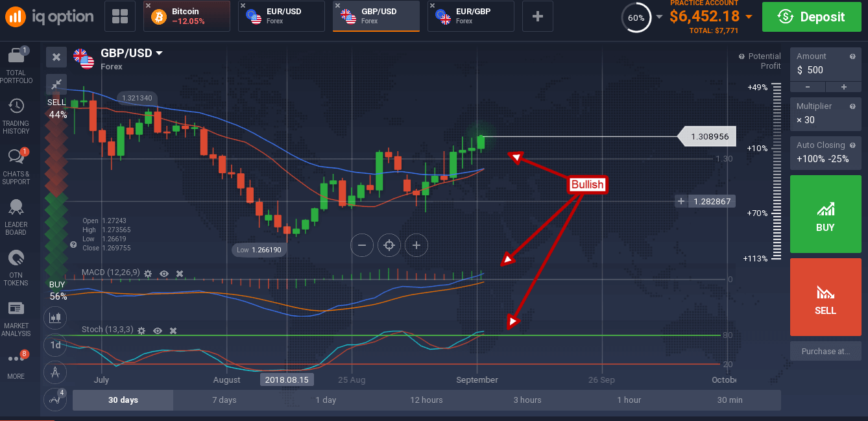Select the 30 min time range
Viewport: 868px width, 421px height.
(x=730, y=400)
